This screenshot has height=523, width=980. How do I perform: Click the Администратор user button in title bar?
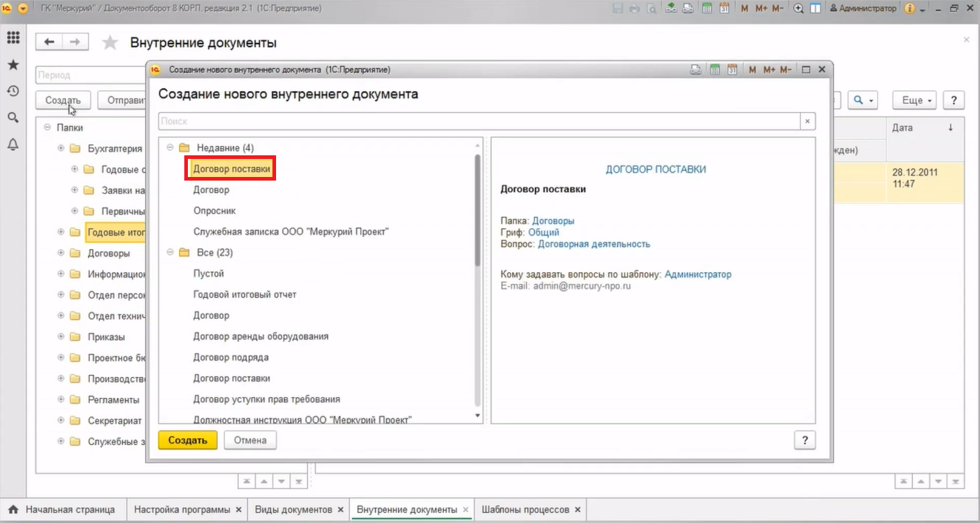point(863,9)
